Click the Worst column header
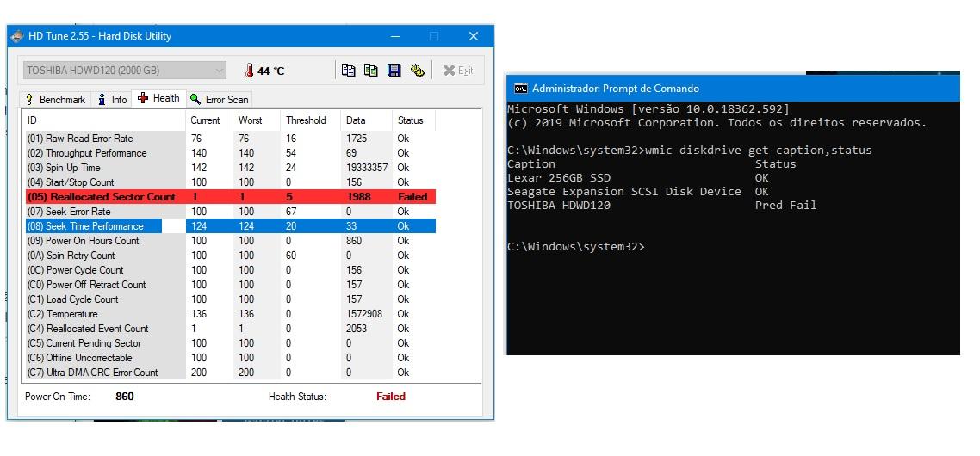Viewport: 980px width, 456px height. pyautogui.click(x=257, y=120)
